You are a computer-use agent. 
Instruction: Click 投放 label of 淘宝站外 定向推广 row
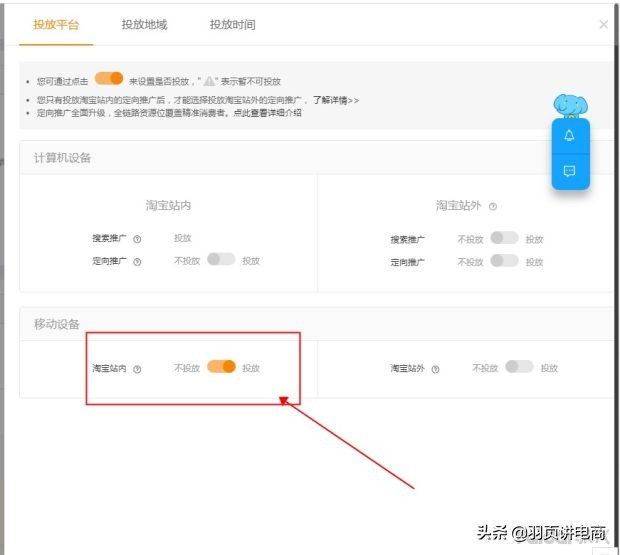pyautogui.click(x=534, y=262)
